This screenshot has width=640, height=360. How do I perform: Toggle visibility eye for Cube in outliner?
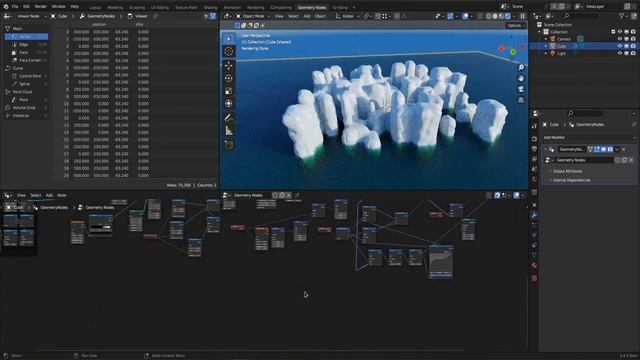[620, 46]
